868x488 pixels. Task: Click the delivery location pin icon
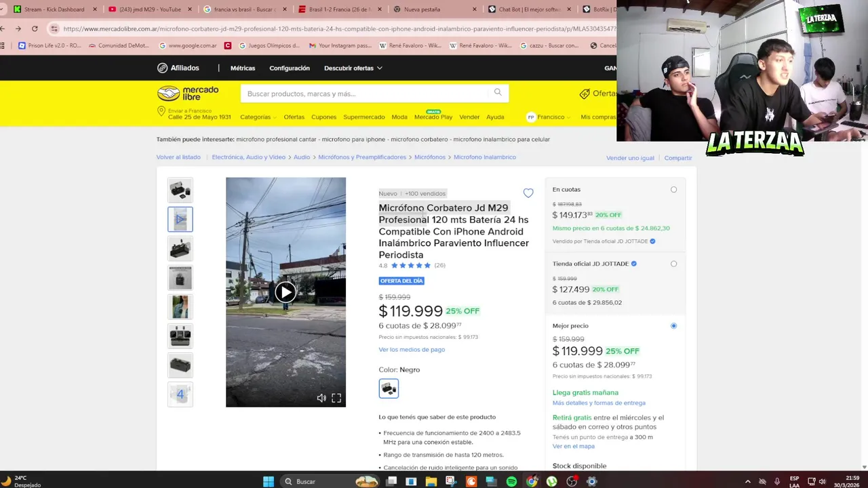click(161, 112)
